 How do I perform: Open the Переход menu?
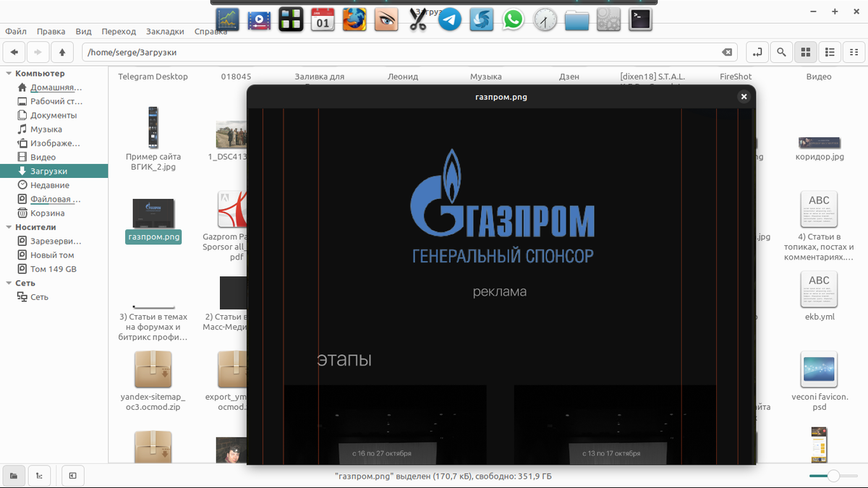119,32
